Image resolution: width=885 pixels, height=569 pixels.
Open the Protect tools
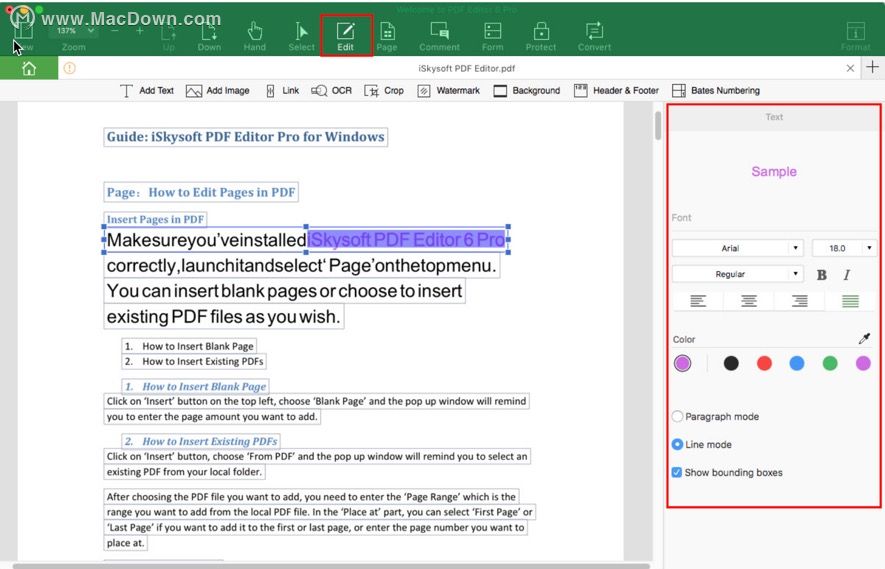click(x=541, y=36)
